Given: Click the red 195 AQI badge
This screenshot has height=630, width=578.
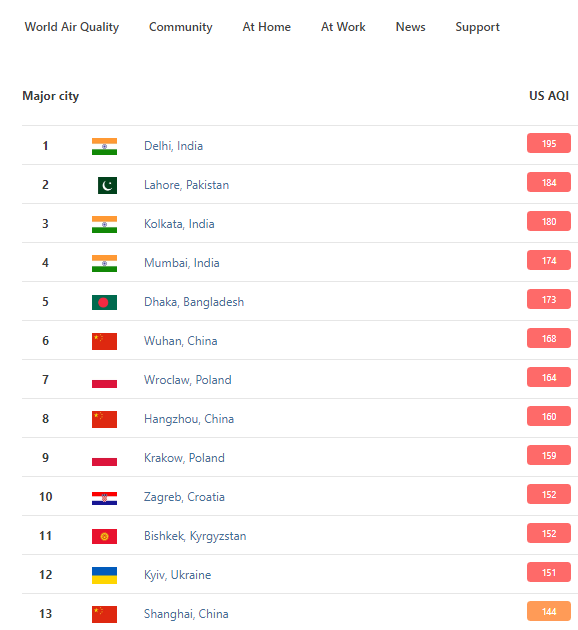Looking at the screenshot, I should [x=549, y=143].
